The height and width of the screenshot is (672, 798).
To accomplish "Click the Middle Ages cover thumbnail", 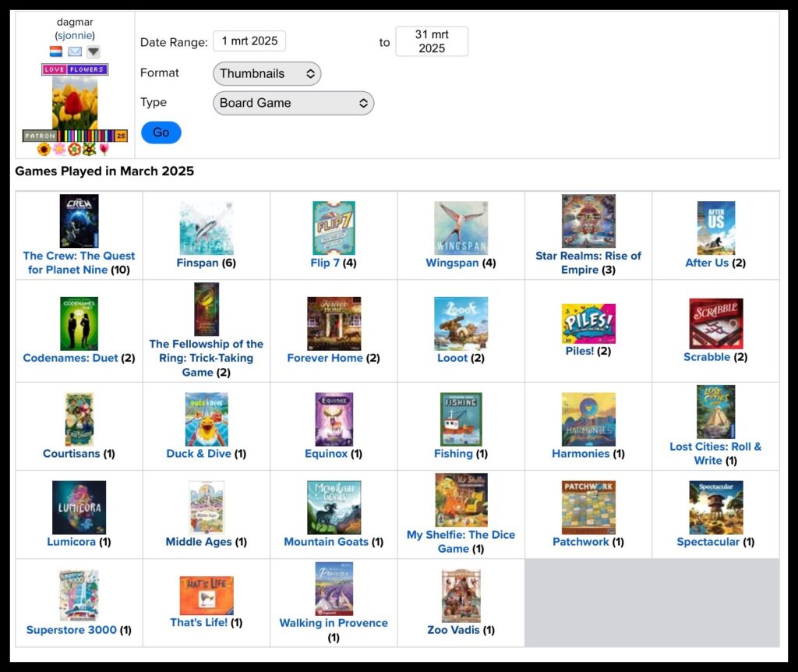I will (x=206, y=508).
